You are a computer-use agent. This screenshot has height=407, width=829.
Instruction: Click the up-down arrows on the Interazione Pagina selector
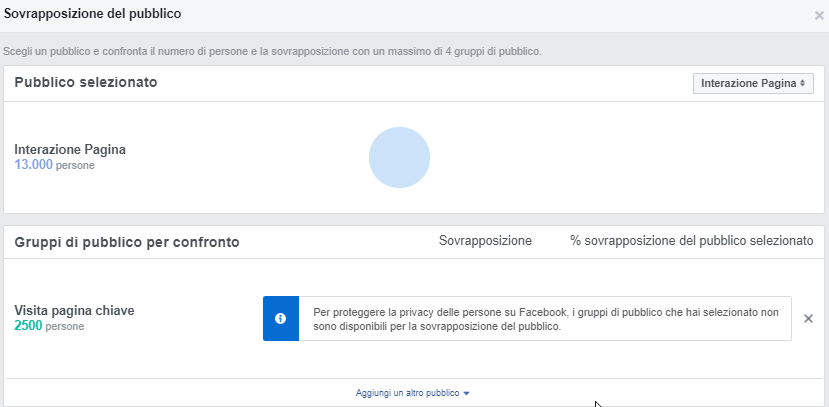click(x=802, y=84)
